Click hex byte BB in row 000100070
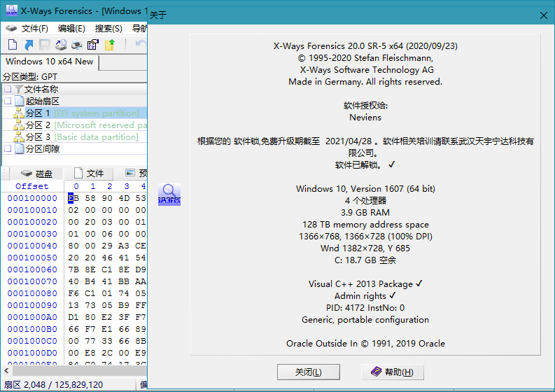Viewport: 555px width, 392px height. pyautogui.click(x=124, y=281)
